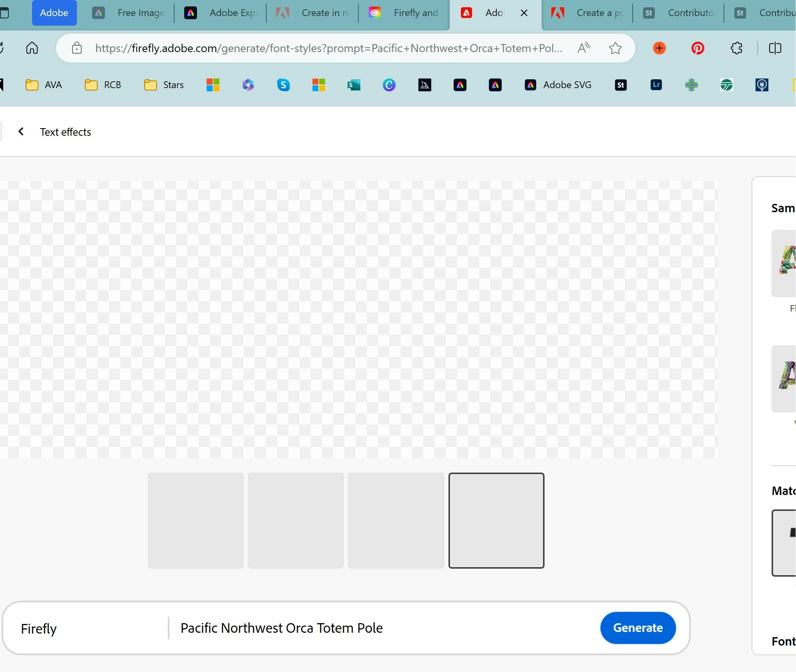Open the AVA bookmarks folder

tap(44, 85)
